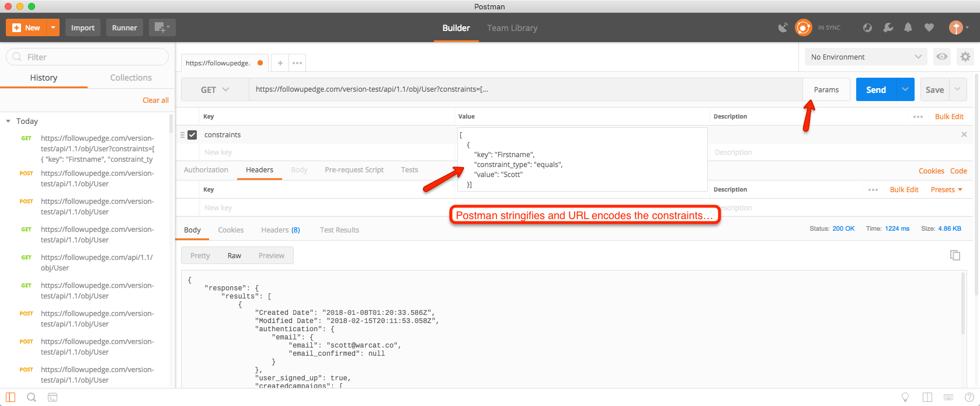Click the interceptor satellite icon

783,27
